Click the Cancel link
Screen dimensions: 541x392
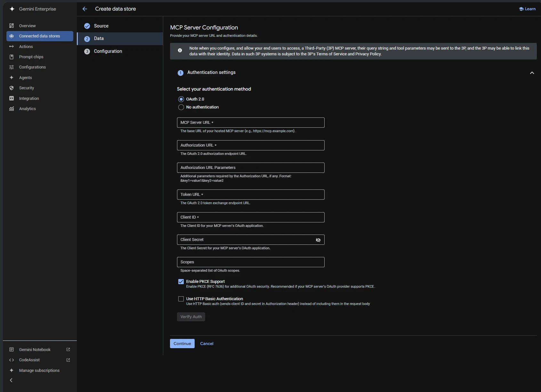tap(207, 344)
